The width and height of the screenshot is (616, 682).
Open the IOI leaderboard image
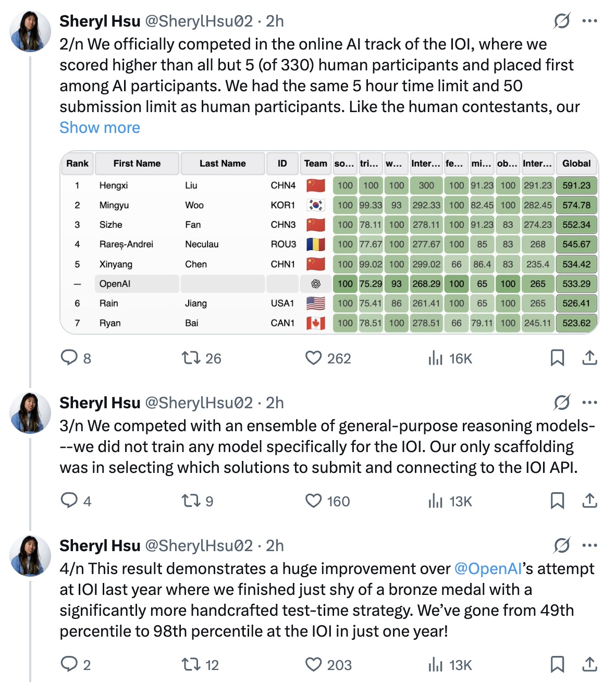click(x=329, y=243)
